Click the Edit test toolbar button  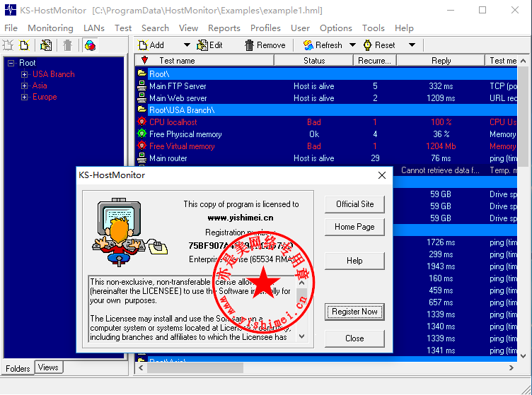tap(209, 45)
